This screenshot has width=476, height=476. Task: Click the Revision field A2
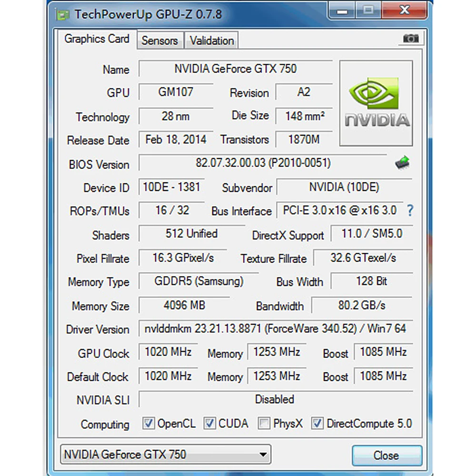[304, 92]
